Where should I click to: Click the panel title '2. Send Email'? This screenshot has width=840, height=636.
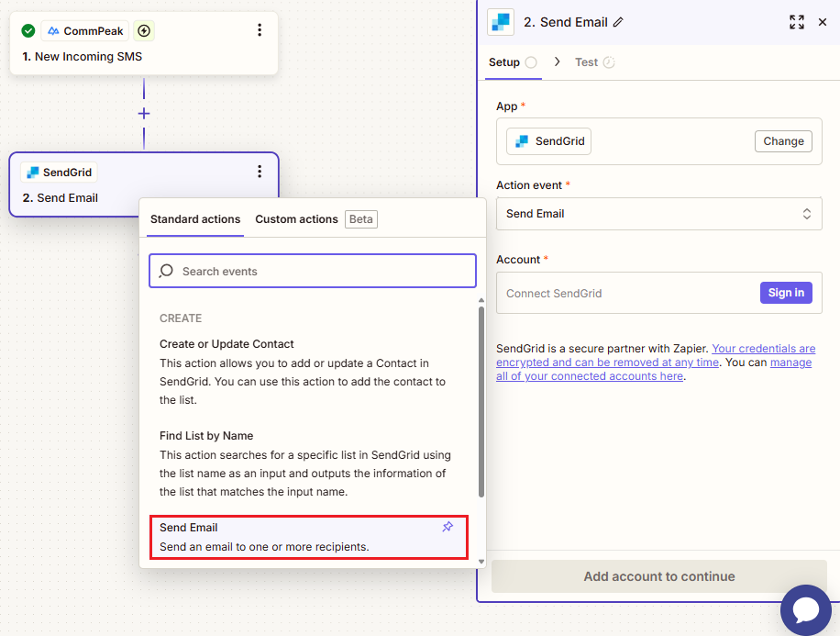point(566,22)
